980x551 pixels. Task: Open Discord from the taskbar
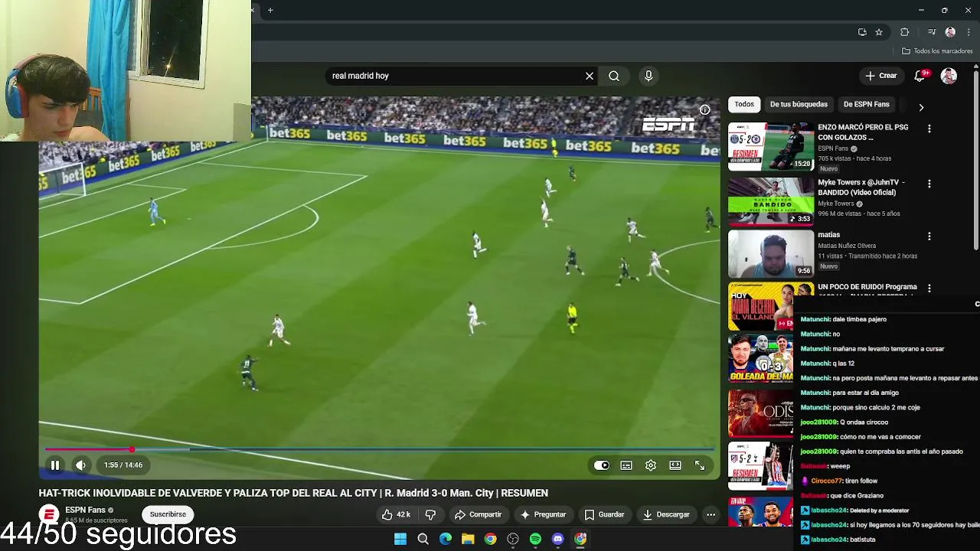tap(558, 539)
